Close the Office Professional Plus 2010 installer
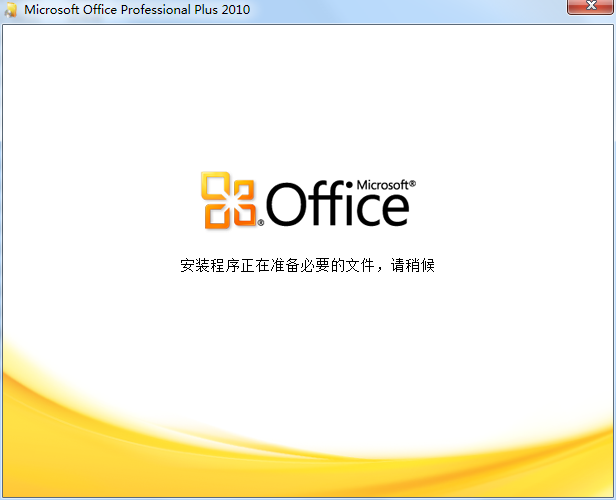 click(x=588, y=9)
